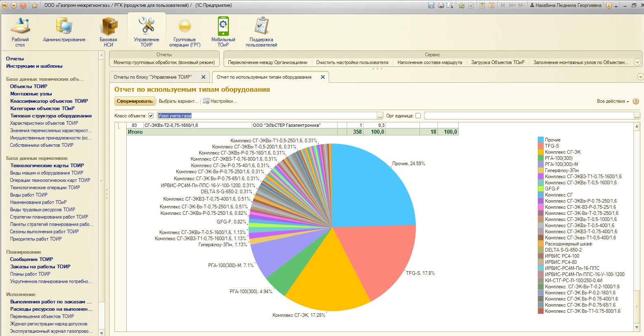
Task: Click the M memory button
Action: pos(503,5)
